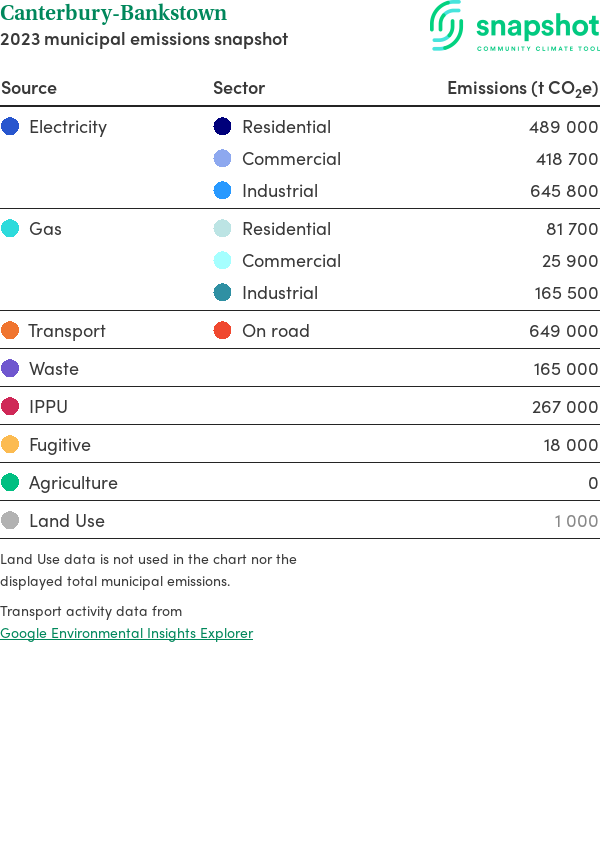
Task: Click the Agriculture source green dot
Action: 10,483
